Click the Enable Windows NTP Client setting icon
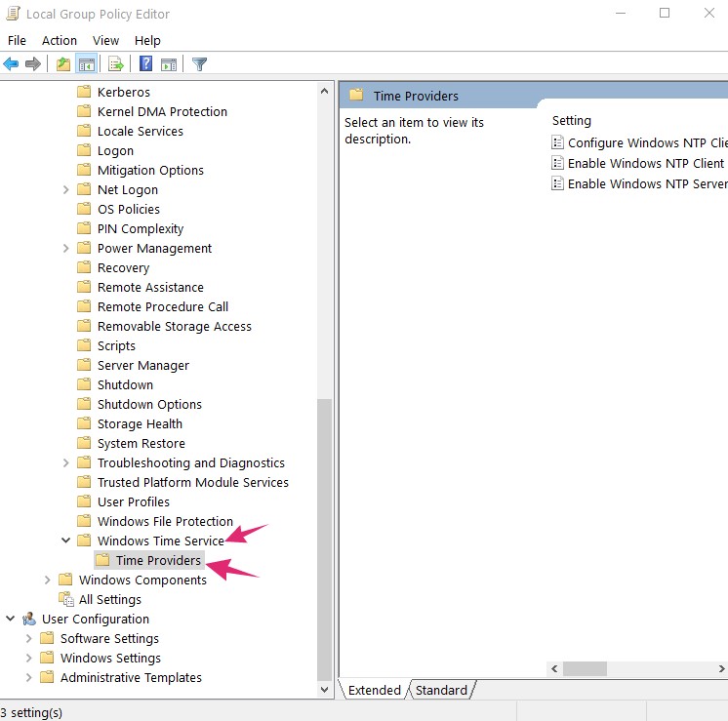This screenshot has width=728, height=721. pyautogui.click(x=557, y=163)
